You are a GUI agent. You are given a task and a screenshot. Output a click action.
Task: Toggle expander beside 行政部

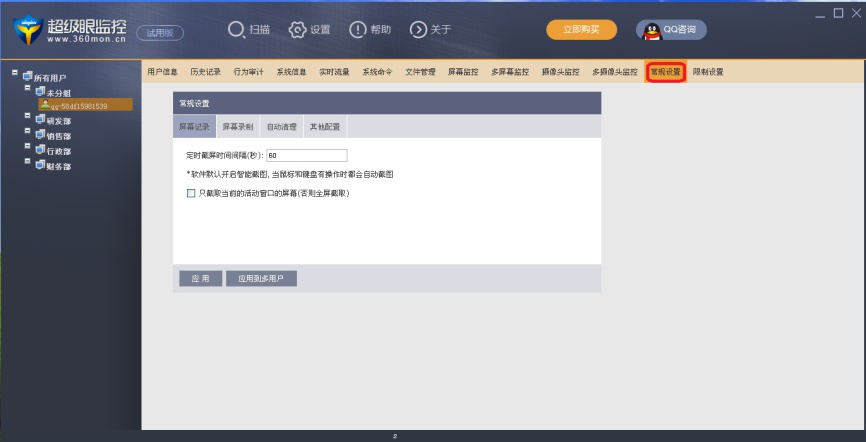(x=28, y=146)
